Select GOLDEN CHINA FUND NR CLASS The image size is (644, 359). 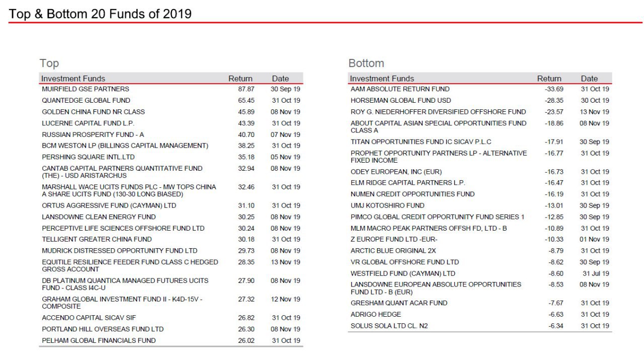click(x=93, y=112)
